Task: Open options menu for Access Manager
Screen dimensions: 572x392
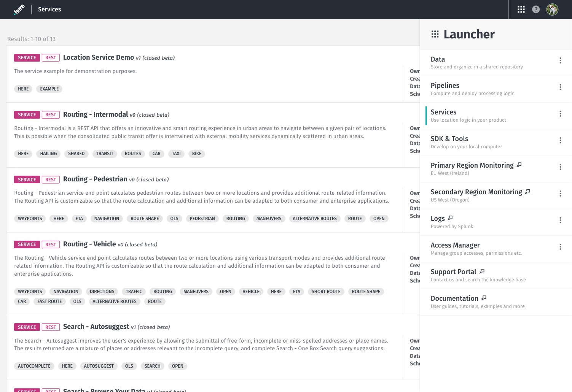Action: pyautogui.click(x=560, y=247)
